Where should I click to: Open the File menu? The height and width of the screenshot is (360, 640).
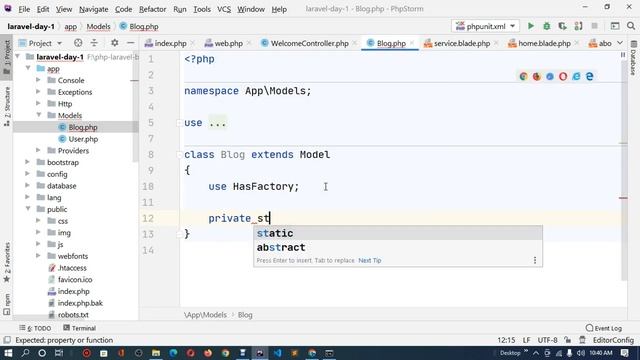[x=24, y=9]
